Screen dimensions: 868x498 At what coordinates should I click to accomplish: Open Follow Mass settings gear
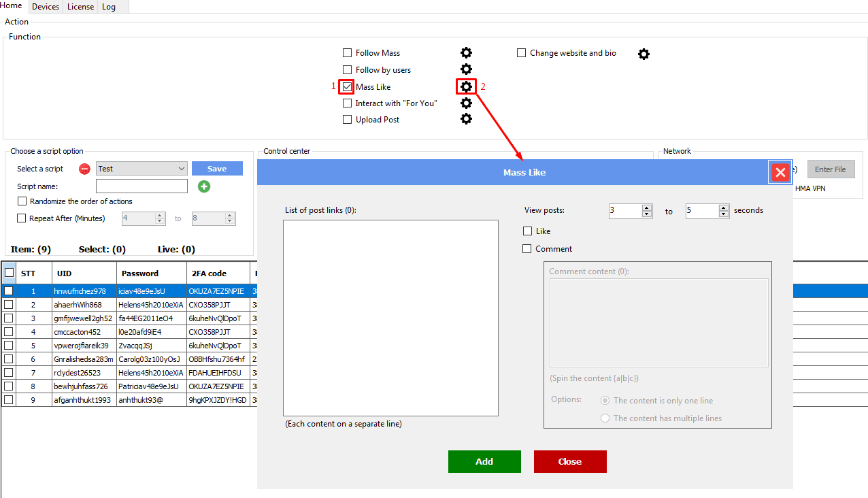466,53
